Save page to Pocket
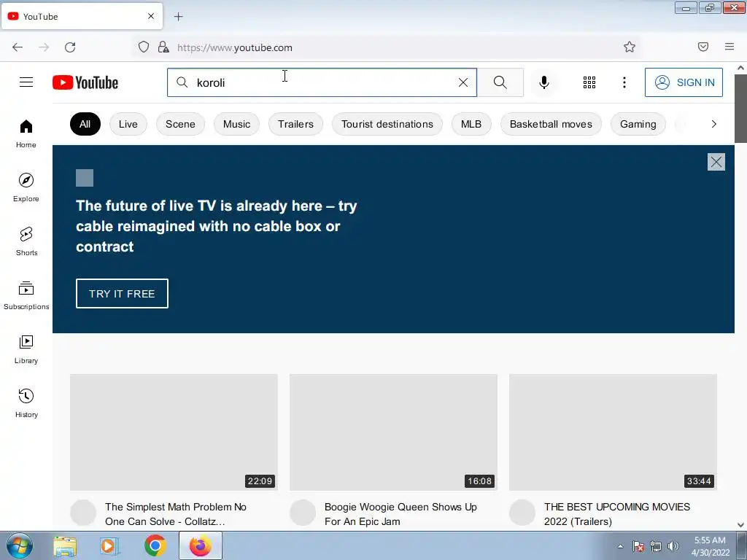Image resolution: width=747 pixels, height=560 pixels. click(703, 47)
